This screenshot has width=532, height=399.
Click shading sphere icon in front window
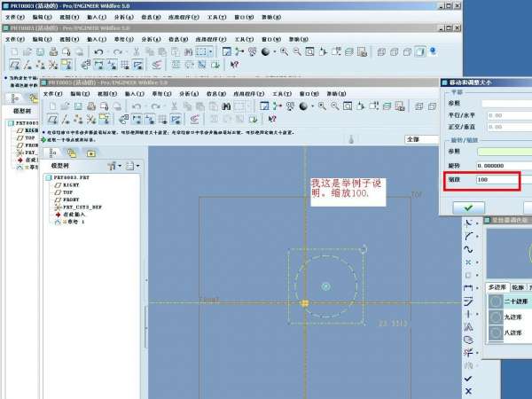(303, 106)
